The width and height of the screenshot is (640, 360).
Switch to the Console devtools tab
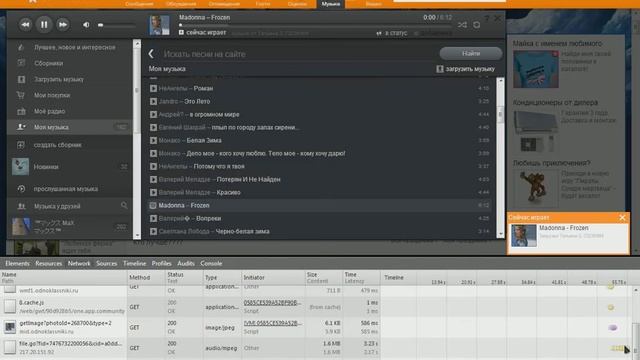click(211, 263)
